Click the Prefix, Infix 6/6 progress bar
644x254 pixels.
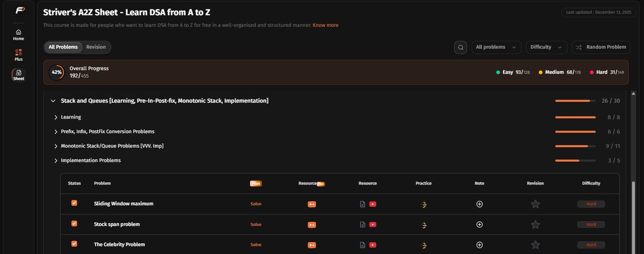pyautogui.click(x=575, y=131)
